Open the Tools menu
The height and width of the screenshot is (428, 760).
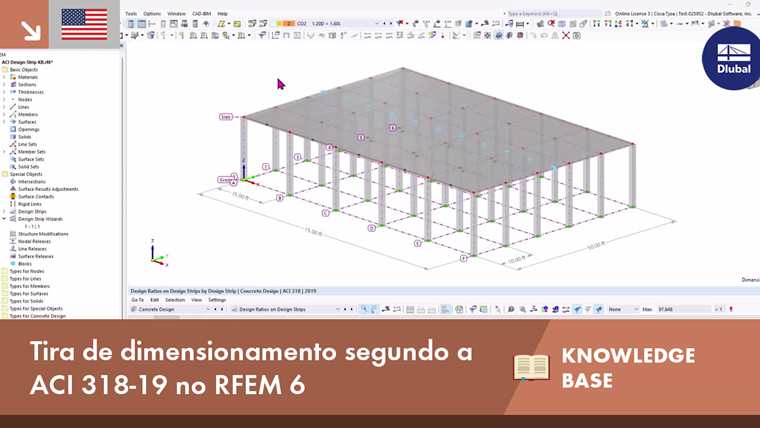[x=131, y=14]
